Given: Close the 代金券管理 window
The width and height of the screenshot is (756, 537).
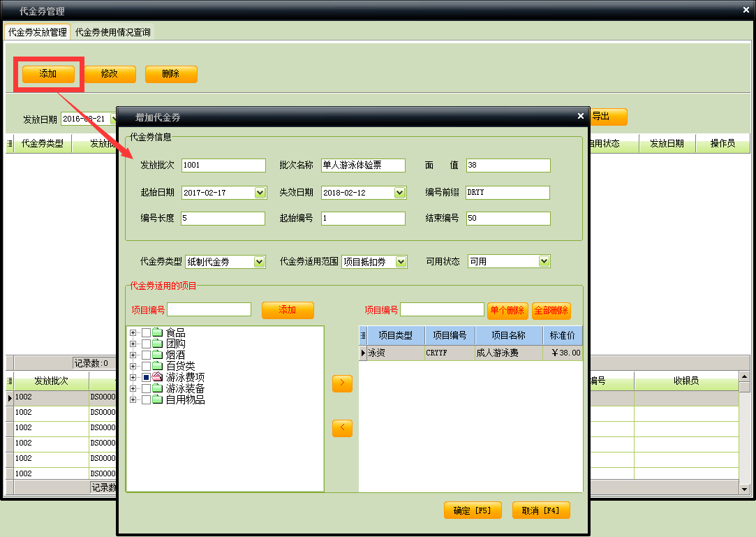Looking at the screenshot, I should coord(746,10).
